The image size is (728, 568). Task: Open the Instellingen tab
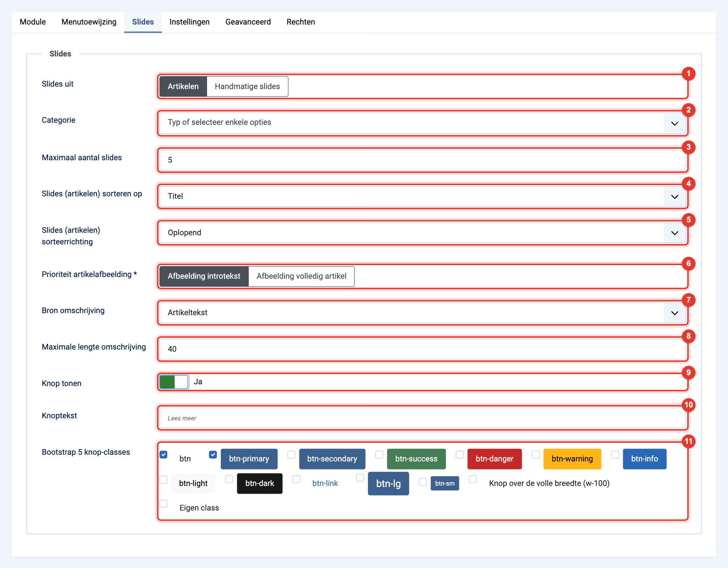coord(190,22)
